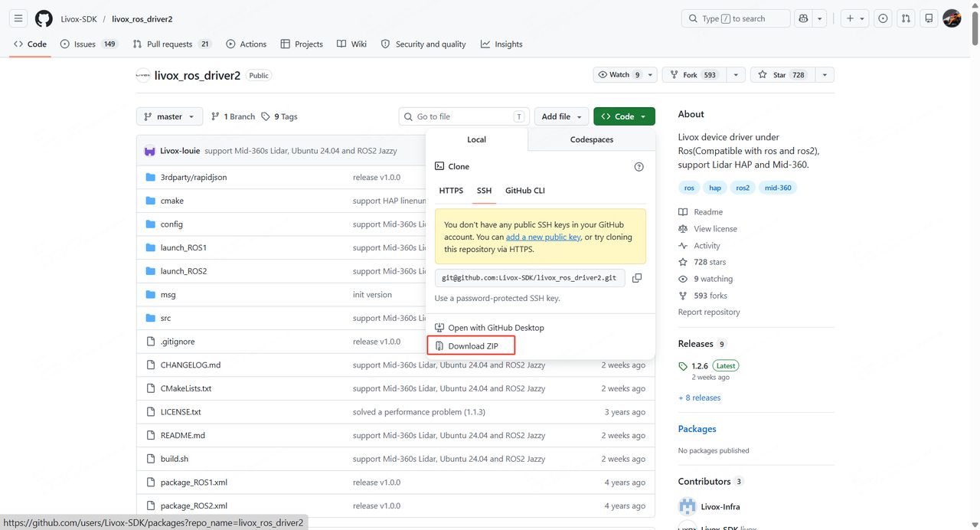
Task: Open the msg folder
Action: [168, 295]
